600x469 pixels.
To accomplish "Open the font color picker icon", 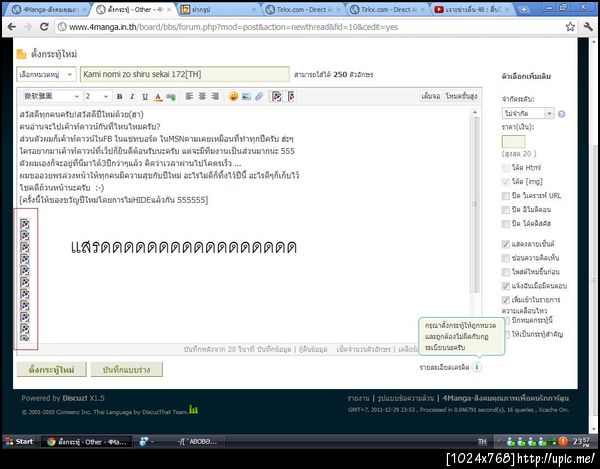I will (x=158, y=97).
